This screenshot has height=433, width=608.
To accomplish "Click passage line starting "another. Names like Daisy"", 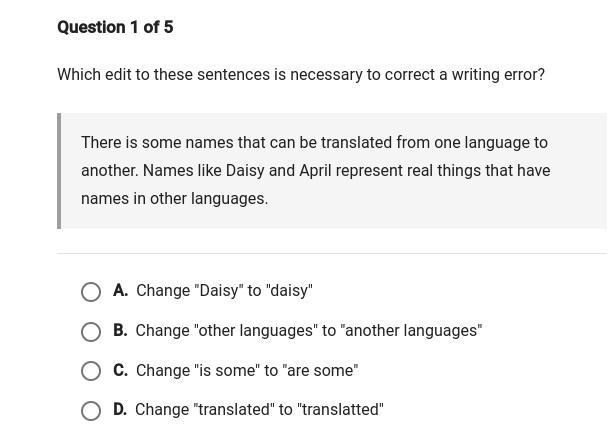I will (315, 171).
